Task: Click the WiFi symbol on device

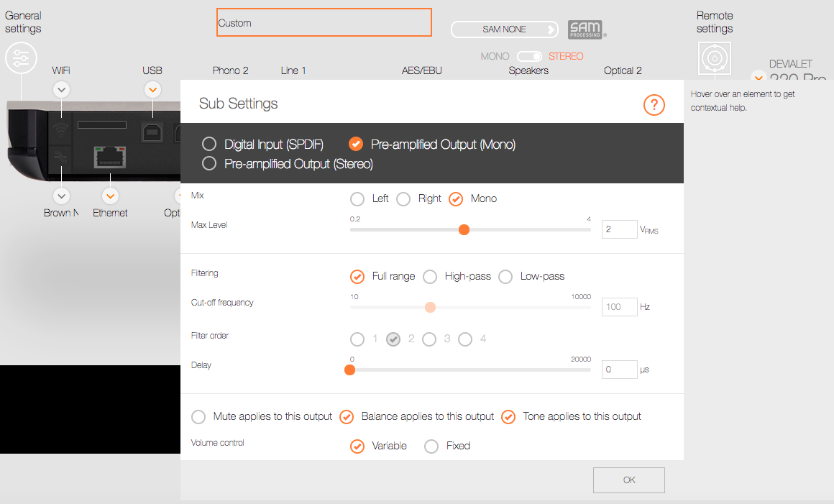Action: tap(62, 131)
